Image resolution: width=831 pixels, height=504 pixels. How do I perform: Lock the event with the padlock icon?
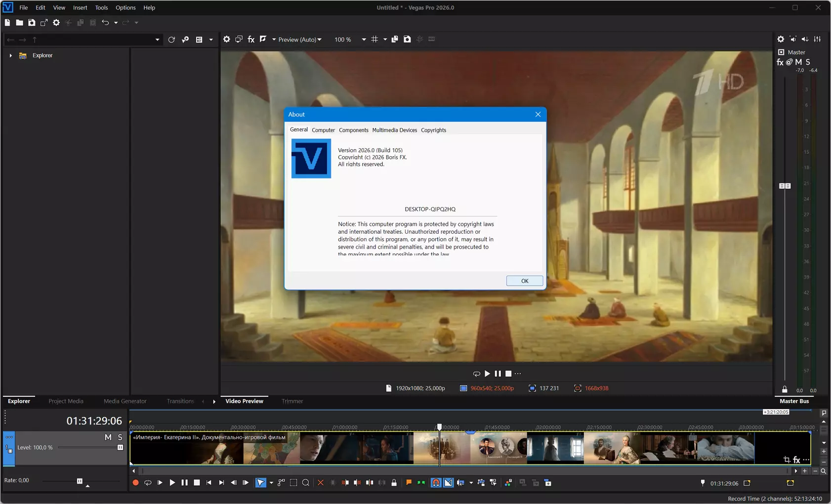pos(394,483)
